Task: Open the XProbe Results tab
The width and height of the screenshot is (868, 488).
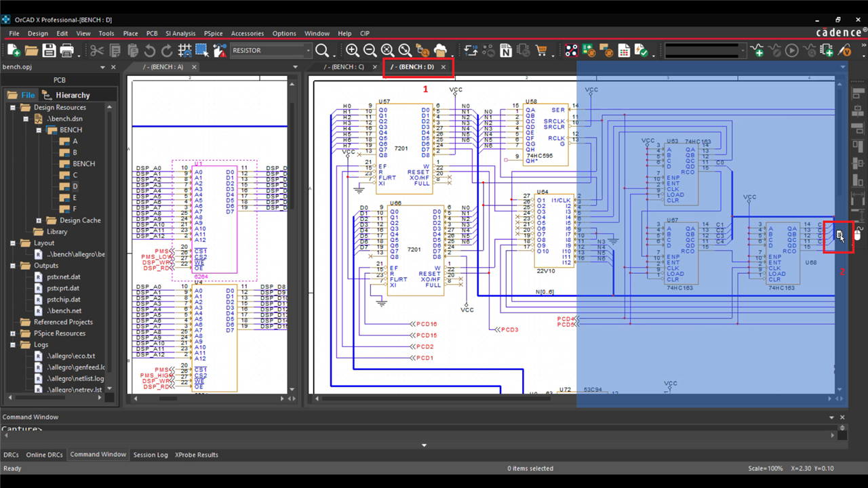Action: click(197, 455)
